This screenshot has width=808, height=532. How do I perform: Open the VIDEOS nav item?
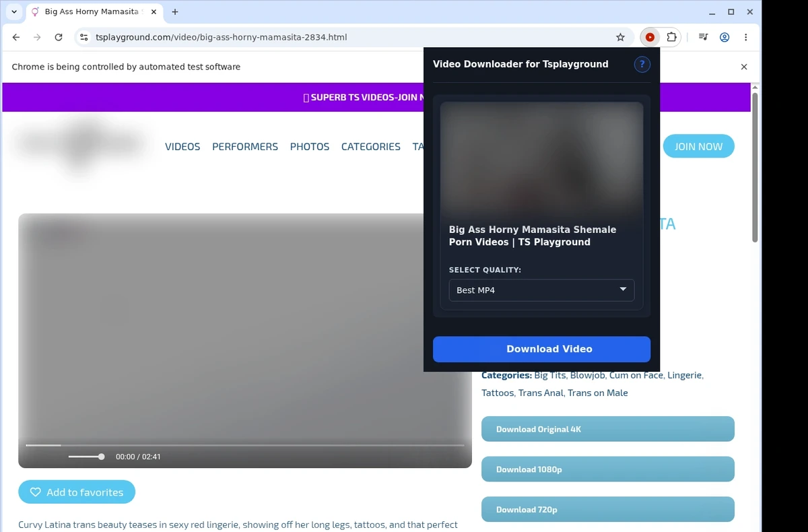click(x=182, y=147)
